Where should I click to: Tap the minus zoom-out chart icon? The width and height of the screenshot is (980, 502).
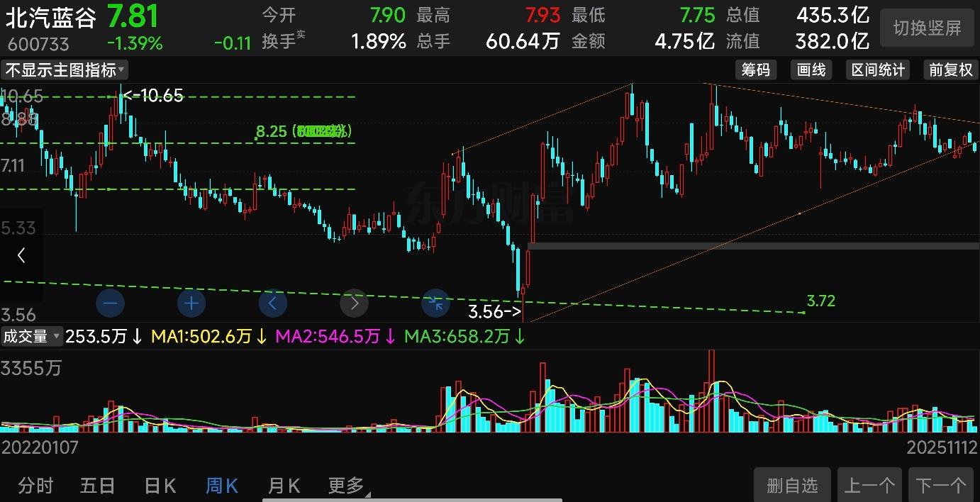110,304
